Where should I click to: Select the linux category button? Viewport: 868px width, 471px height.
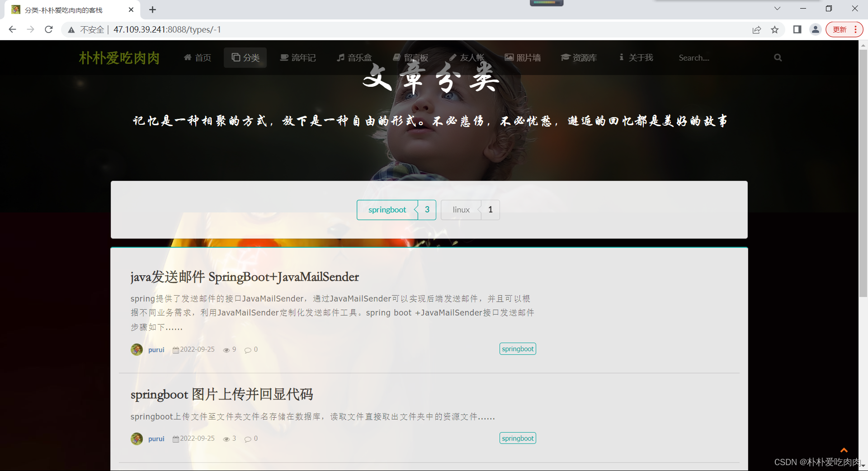(x=461, y=210)
